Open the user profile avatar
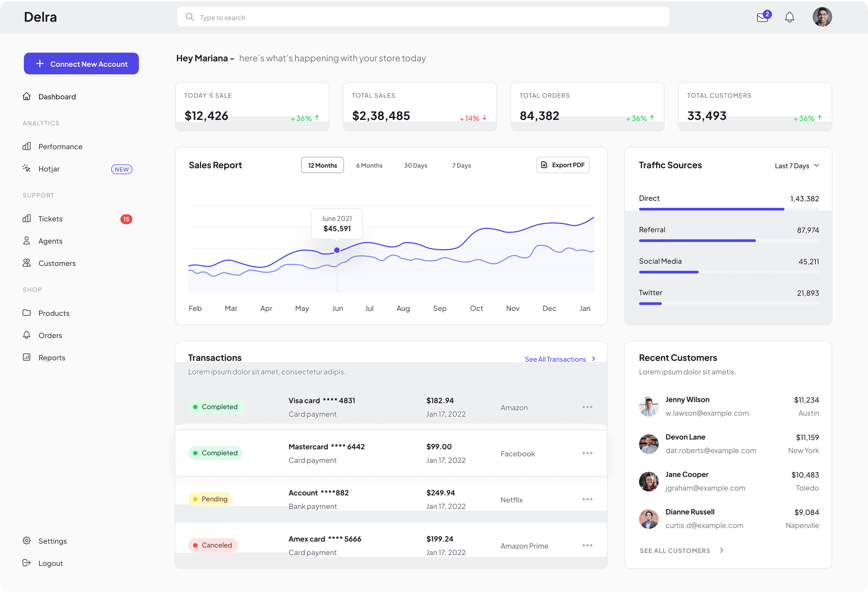 (x=822, y=17)
